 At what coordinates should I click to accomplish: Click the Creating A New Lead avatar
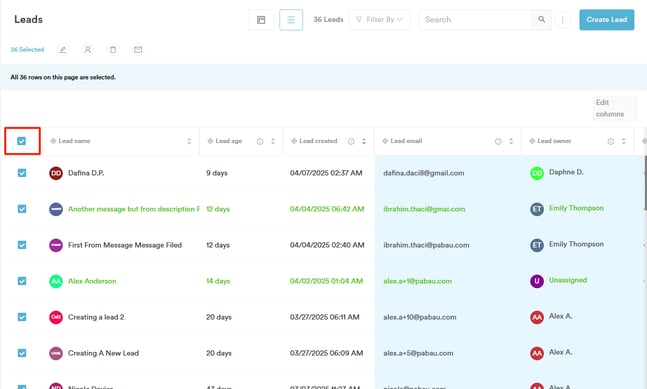coord(56,353)
